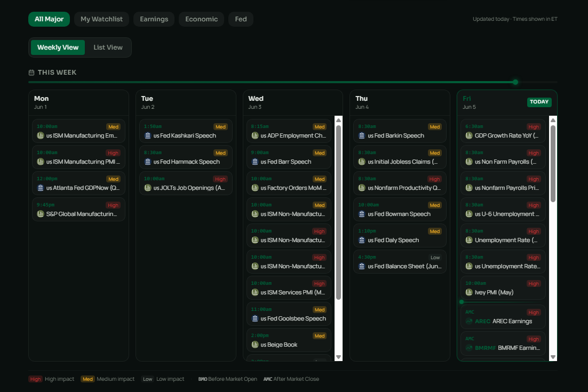Screen dimensions: 588x392
Task: Open the Fed filter tab
Action: (241, 19)
